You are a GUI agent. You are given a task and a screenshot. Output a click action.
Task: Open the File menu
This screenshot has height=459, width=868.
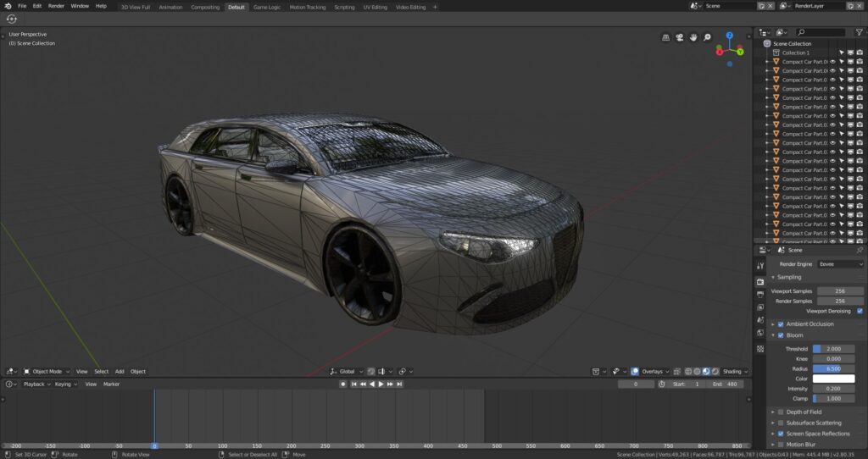coord(22,6)
